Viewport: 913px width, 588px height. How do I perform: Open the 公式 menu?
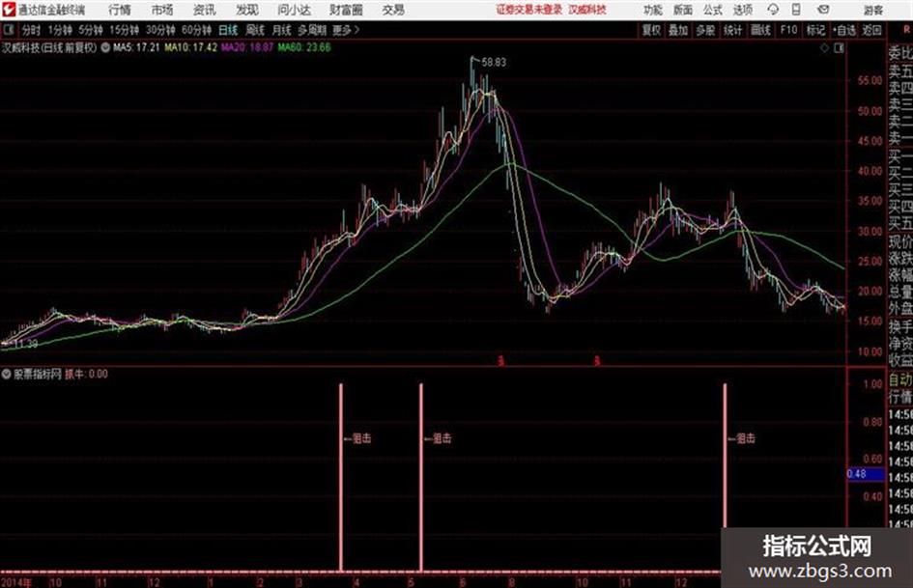713,10
